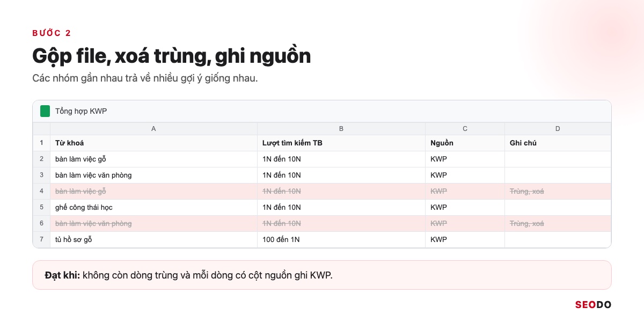Click the '100 đến 1N' cell
Screen dimensions: 644x322
[x=341, y=240]
